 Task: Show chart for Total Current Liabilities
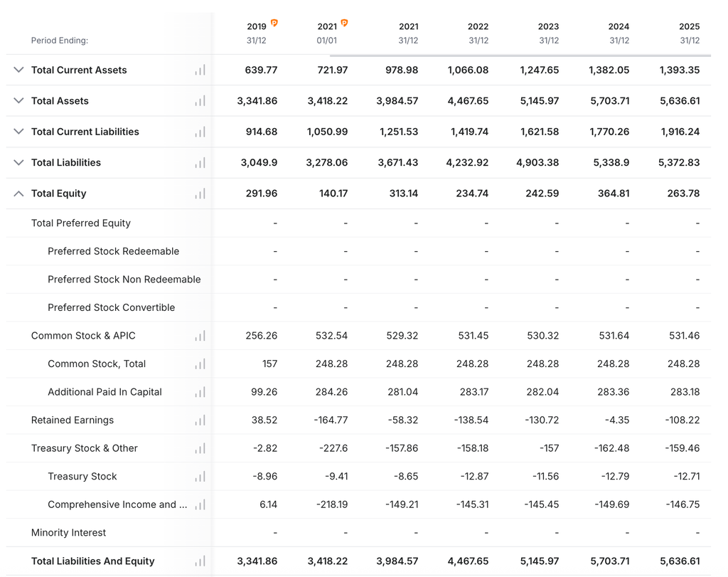point(200,132)
